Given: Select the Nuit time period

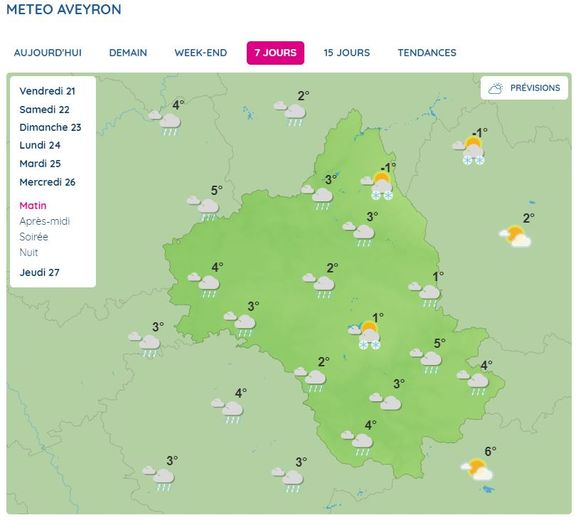Looking at the screenshot, I should click(x=29, y=253).
